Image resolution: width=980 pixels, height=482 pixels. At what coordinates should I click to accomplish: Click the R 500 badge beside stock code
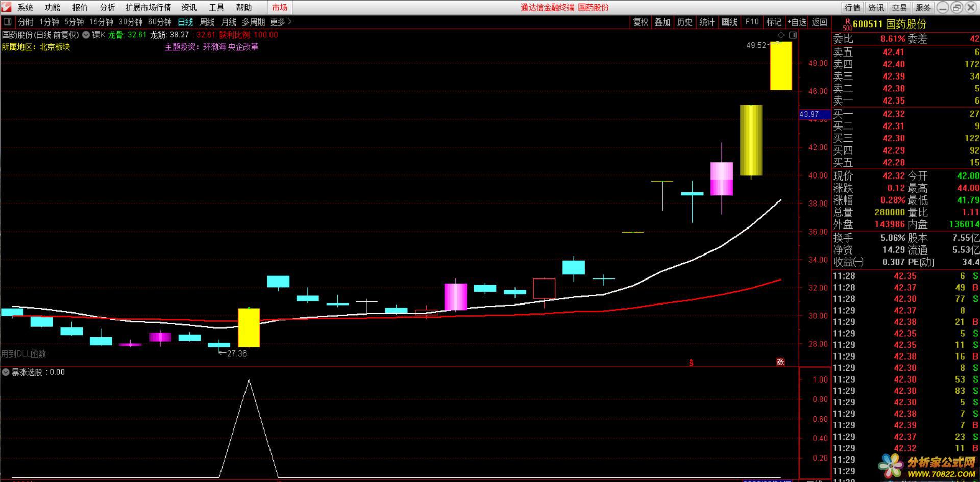847,24
